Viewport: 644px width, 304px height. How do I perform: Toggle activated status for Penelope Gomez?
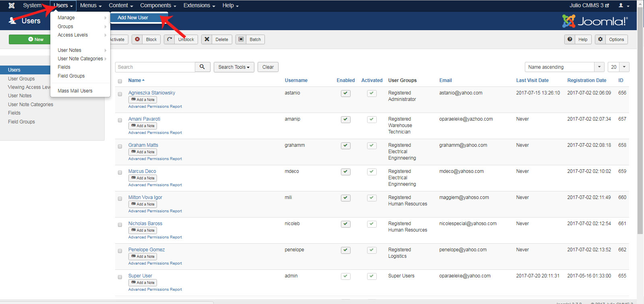[372, 250]
